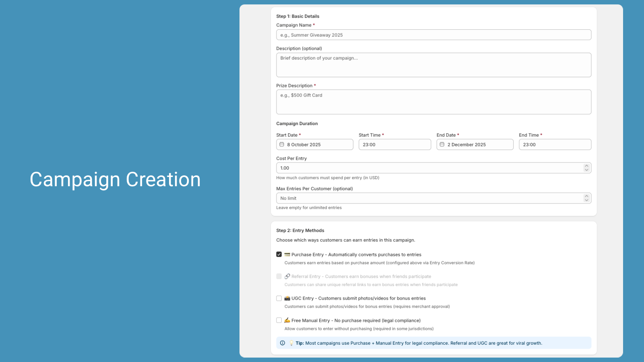Click the 'Campaign Duration' heading

coord(297,123)
